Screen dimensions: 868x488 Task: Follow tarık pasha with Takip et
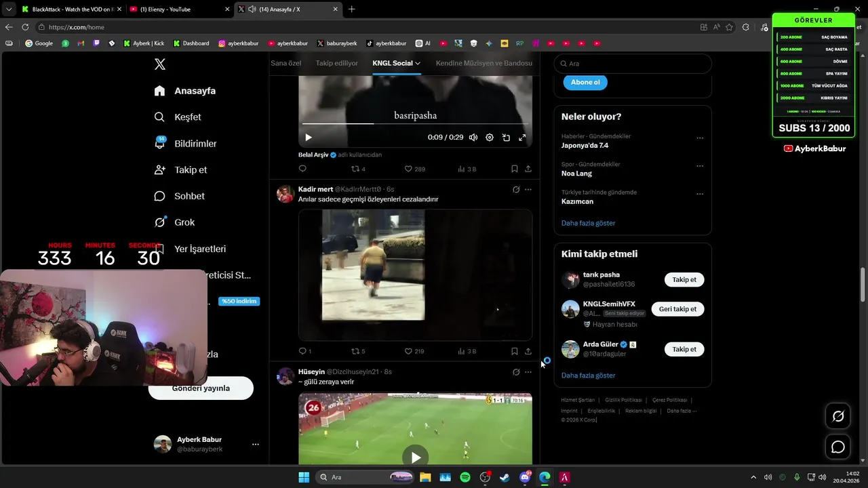point(684,280)
